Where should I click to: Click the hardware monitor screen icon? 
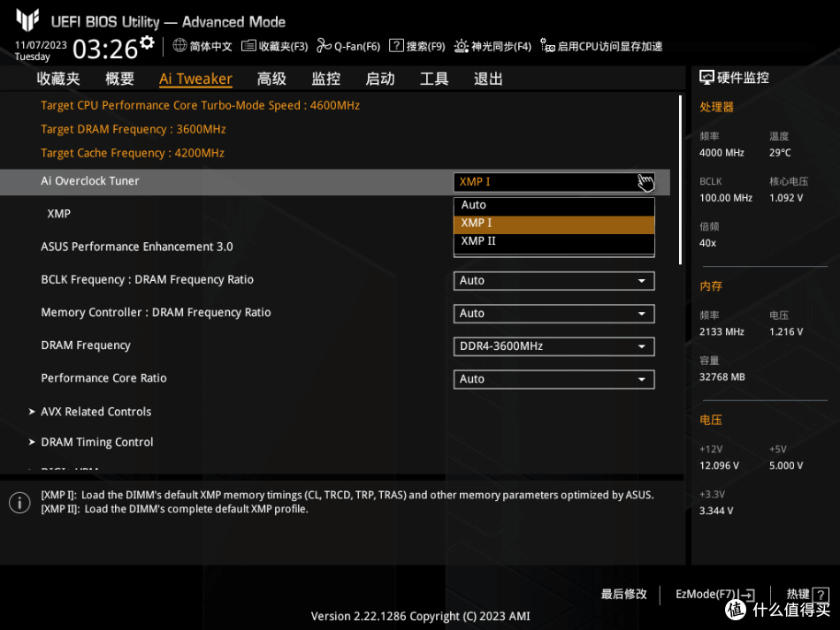click(706, 78)
